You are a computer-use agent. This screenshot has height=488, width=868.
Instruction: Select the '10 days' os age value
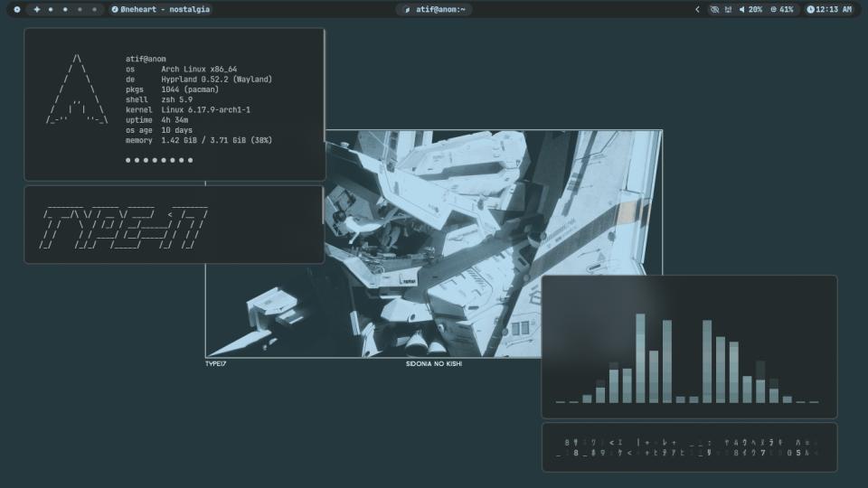(177, 130)
